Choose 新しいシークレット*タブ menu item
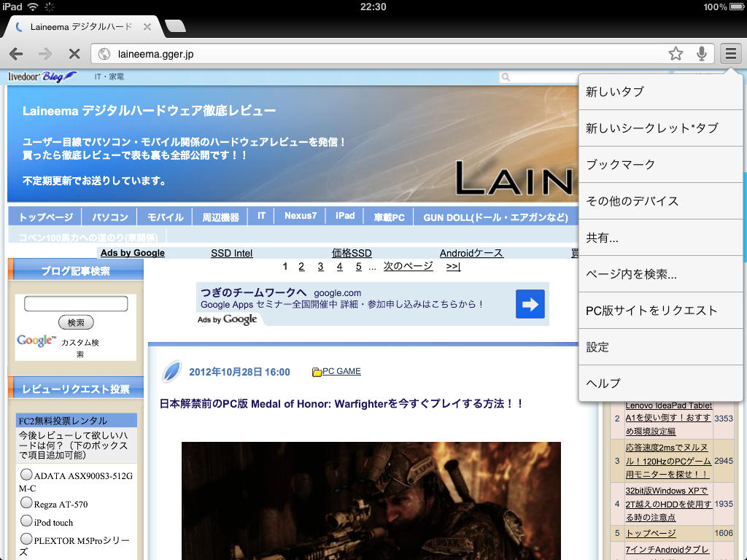The height and width of the screenshot is (560, 747). pyautogui.click(x=661, y=128)
